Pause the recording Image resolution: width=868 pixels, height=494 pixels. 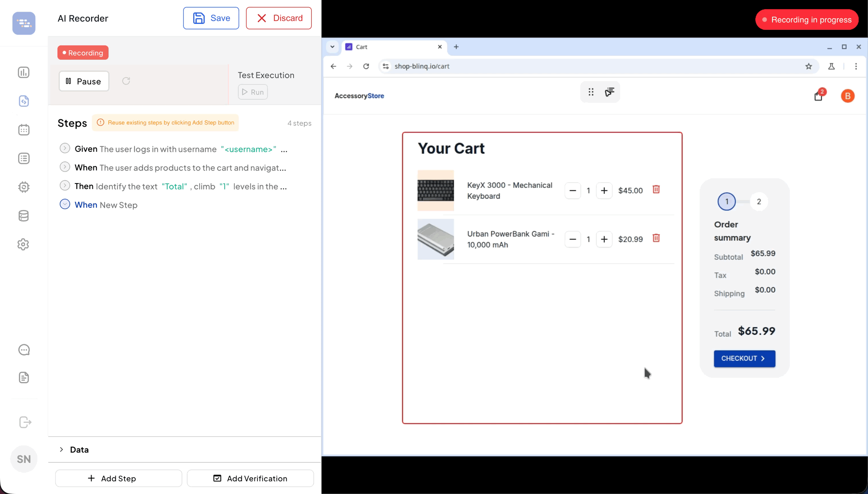84,81
